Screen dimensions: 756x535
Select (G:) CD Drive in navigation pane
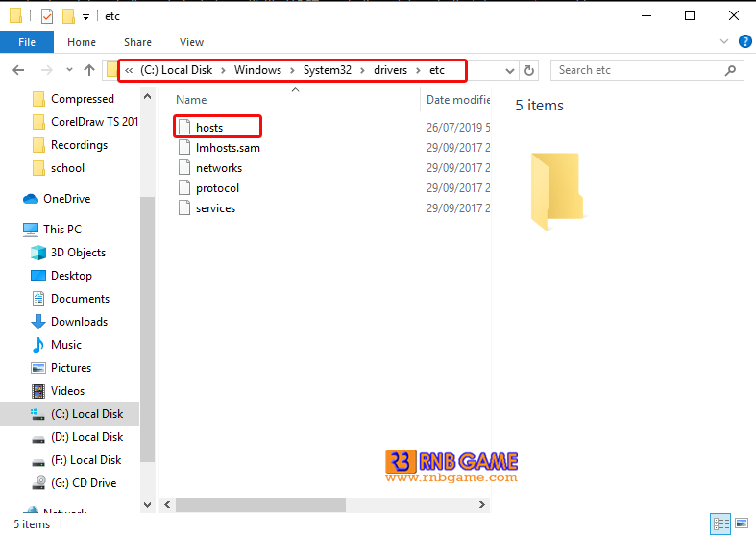[x=84, y=483]
